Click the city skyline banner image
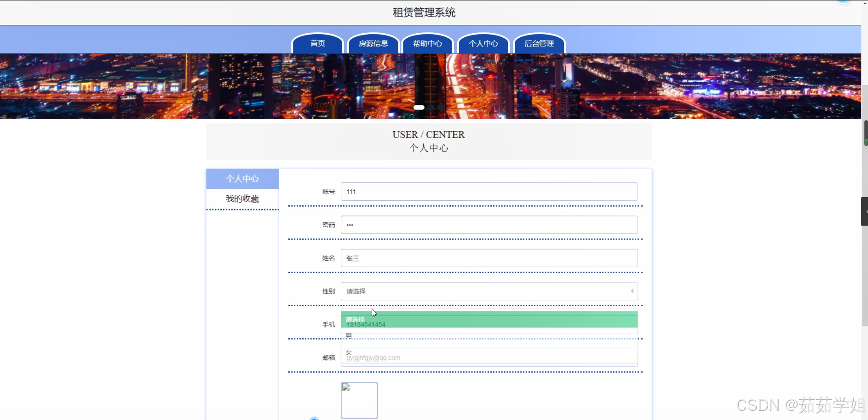This screenshot has height=420, width=868. tap(431, 86)
